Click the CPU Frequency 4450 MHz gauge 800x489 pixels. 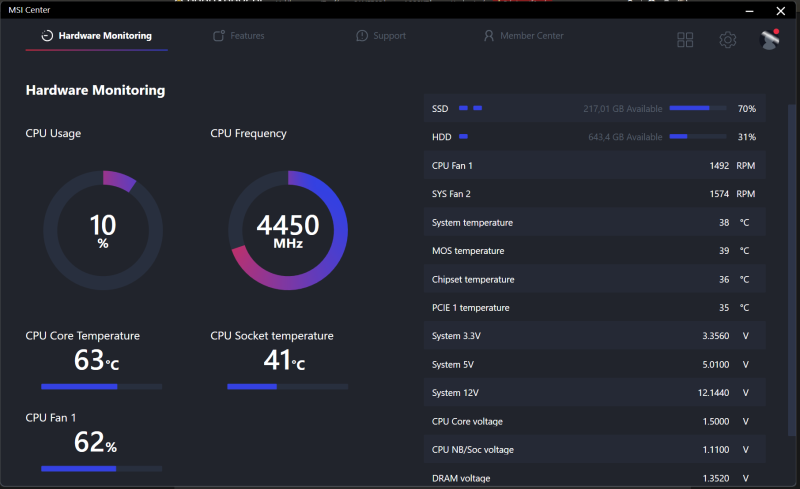pos(288,230)
